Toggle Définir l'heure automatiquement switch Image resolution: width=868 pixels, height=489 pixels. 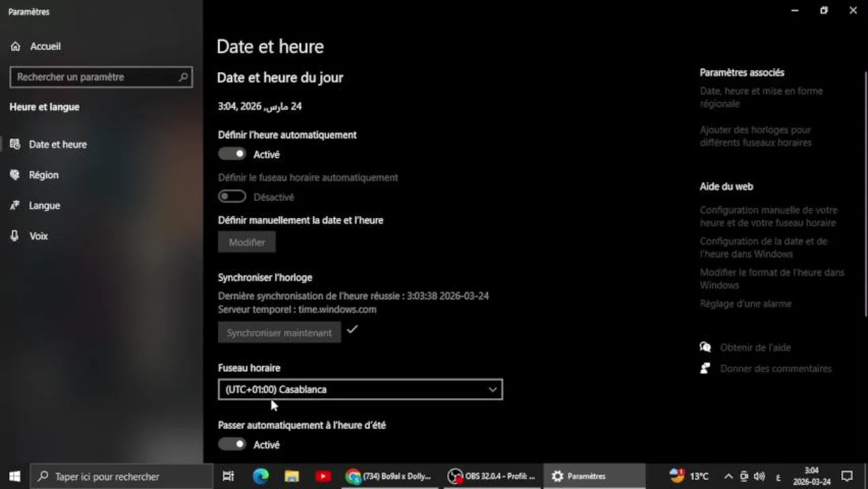coord(232,154)
